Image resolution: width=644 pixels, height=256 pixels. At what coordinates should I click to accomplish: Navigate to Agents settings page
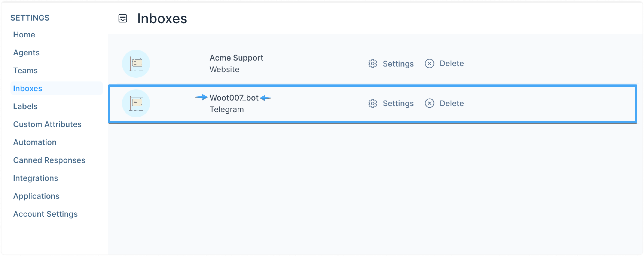(x=25, y=52)
